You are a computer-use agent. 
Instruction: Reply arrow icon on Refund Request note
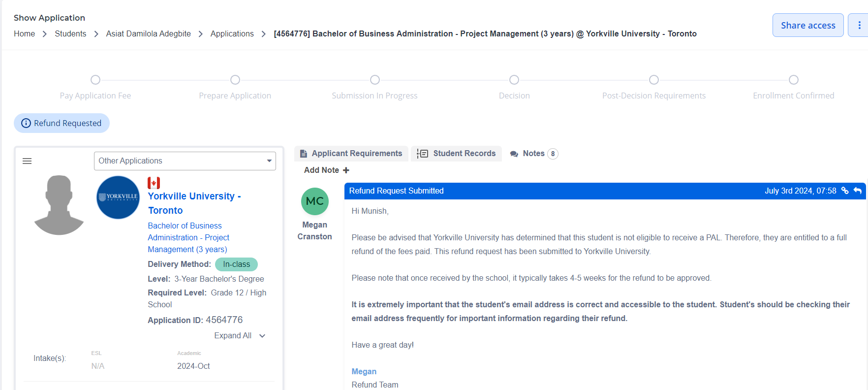pyautogui.click(x=858, y=191)
